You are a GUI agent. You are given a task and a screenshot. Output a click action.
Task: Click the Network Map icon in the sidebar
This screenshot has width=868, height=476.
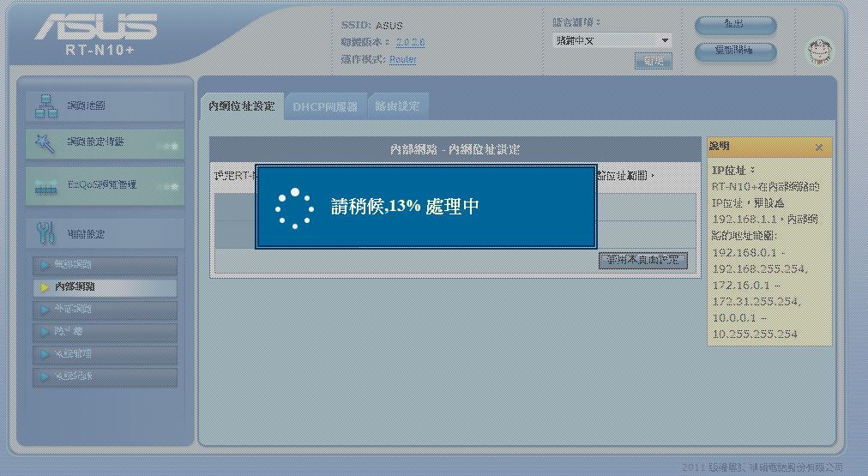[45, 106]
